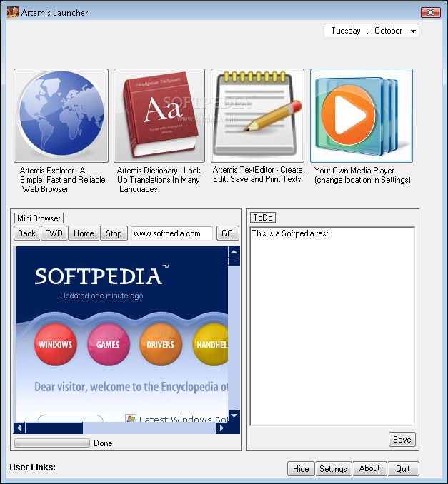Click the 'Artemis Explorer' description text
The width and height of the screenshot is (448, 484).
pyautogui.click(x=62, y=180)
